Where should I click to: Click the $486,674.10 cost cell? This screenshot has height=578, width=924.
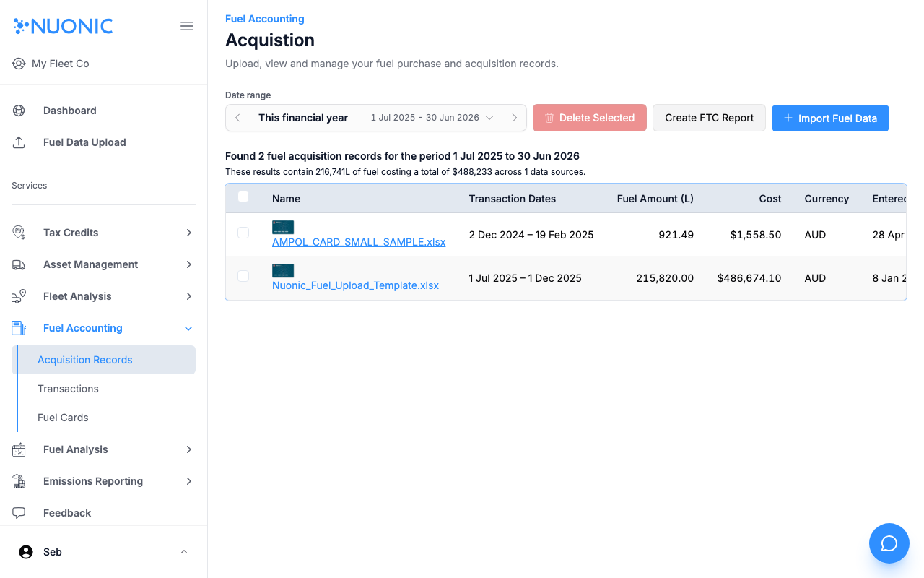pos(749,278)
